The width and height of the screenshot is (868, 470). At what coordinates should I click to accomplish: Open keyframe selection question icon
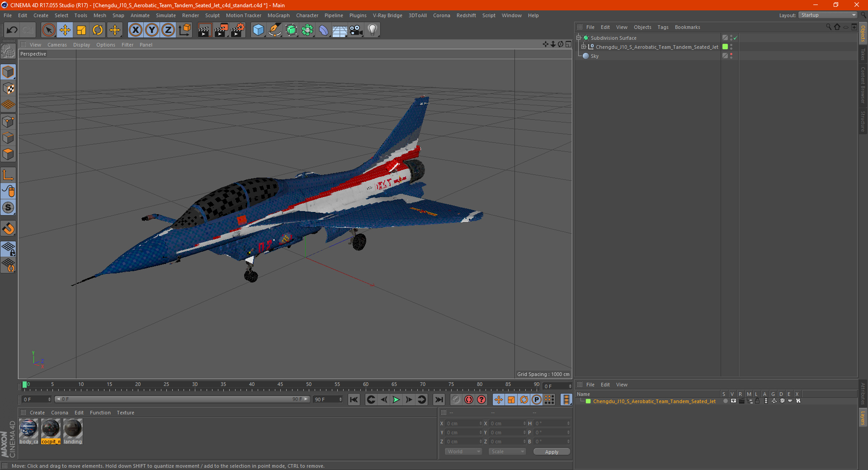point(481,399)
